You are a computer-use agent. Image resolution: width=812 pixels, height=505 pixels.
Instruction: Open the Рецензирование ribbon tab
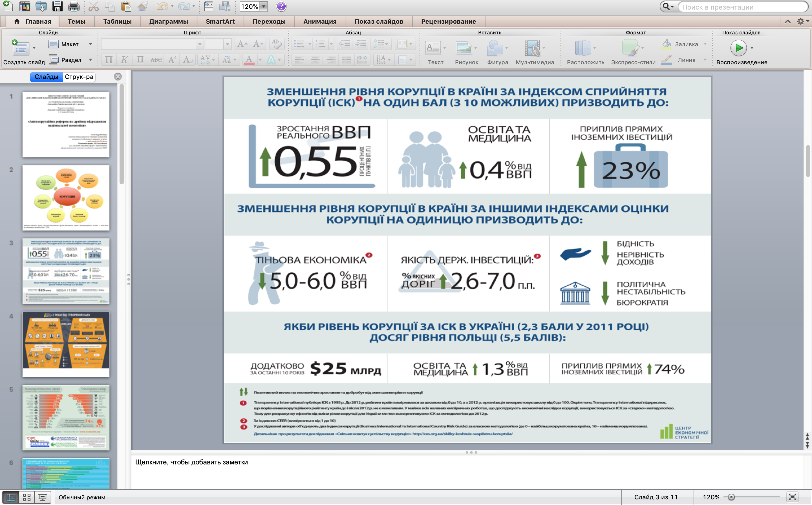(449, 21)
